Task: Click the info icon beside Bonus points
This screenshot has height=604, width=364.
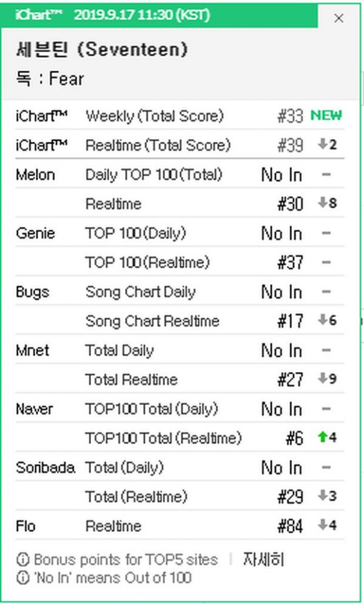Action: (x=23, y=560)
